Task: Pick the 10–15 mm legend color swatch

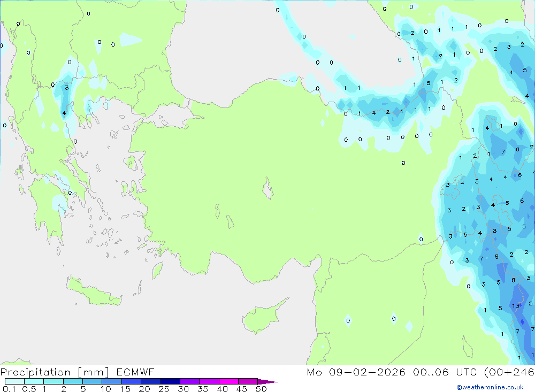Action: 112,381
